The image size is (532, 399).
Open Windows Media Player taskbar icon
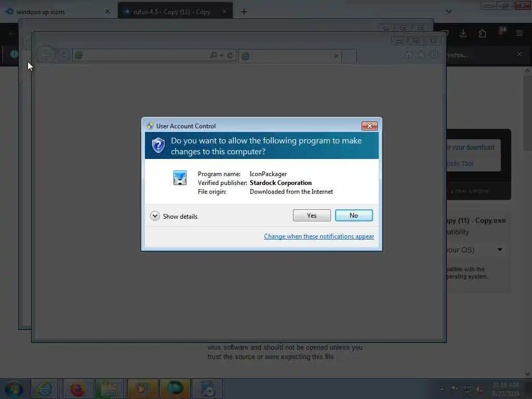tap(142, 389)
